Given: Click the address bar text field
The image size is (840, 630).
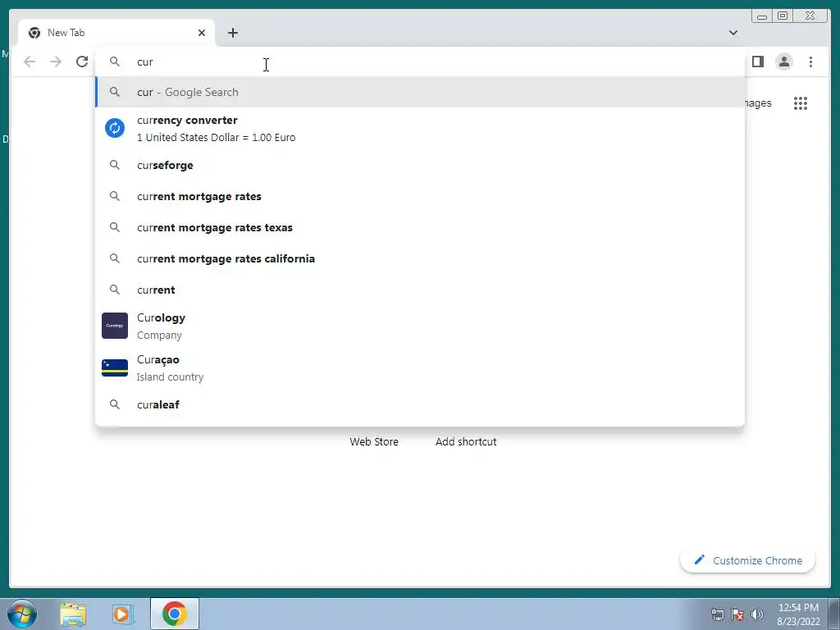Looking at the screenshot, I should pyautogui.click(x=419, y=62).
